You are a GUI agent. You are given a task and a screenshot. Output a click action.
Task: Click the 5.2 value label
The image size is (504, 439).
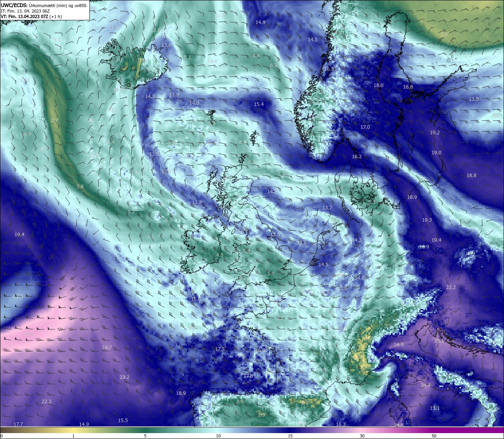(x=131, y=212)
